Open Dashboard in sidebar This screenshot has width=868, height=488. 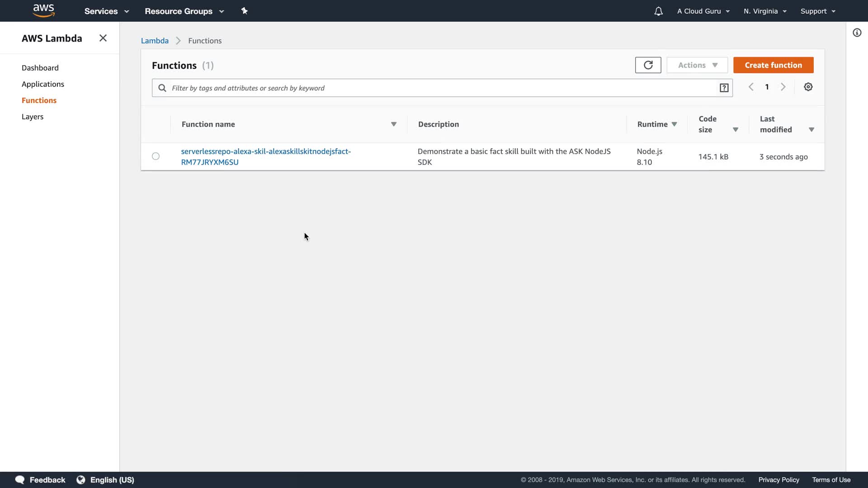click(x=40, y=68)
